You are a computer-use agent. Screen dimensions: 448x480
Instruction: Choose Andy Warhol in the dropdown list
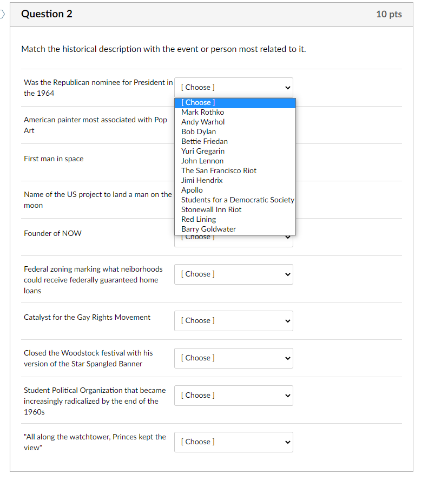click(x=235, y=122)
